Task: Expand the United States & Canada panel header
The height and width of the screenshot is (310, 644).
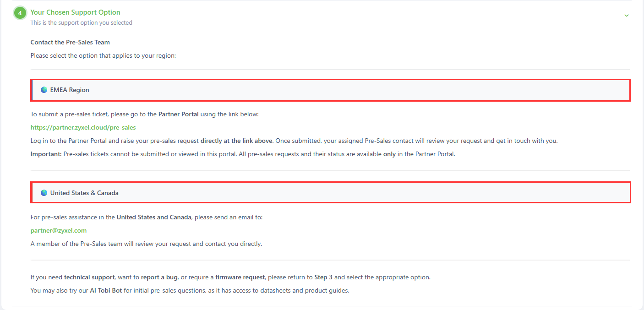Action: point(331,193)
